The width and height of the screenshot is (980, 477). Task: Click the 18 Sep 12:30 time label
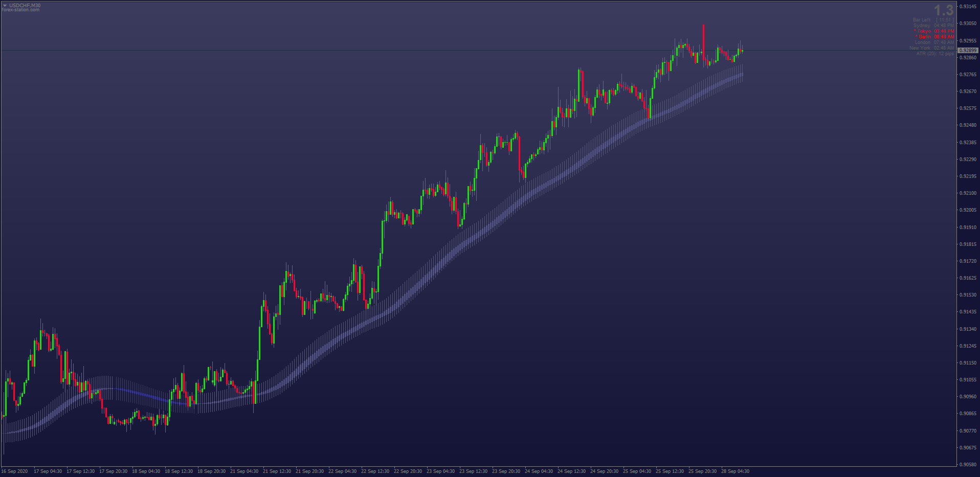click(x=179, y=471)
